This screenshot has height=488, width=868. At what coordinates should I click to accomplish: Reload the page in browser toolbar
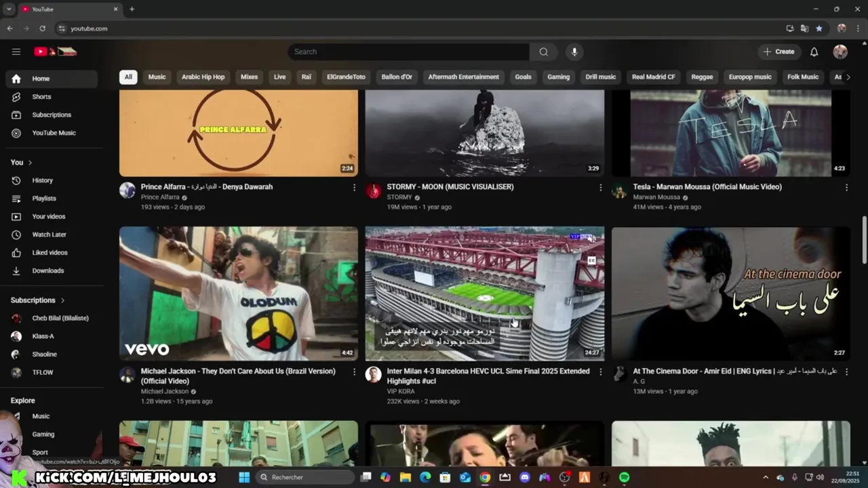[x=42, y=28]
